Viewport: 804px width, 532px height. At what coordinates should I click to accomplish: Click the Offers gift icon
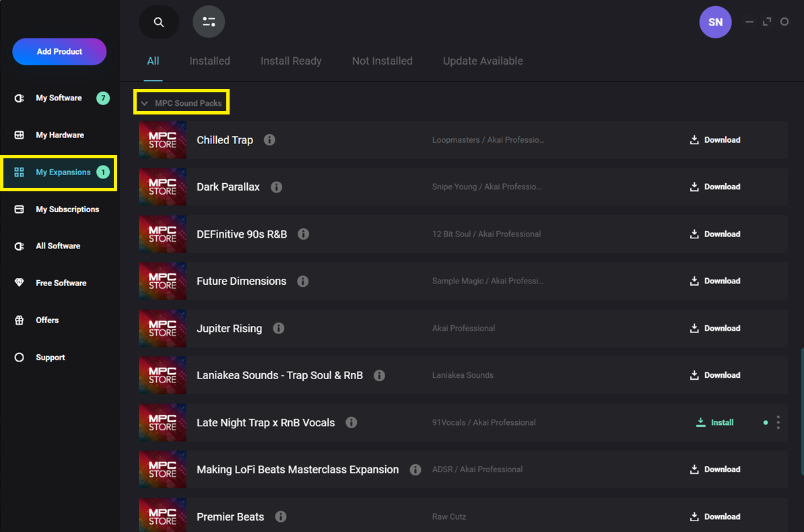19,320
